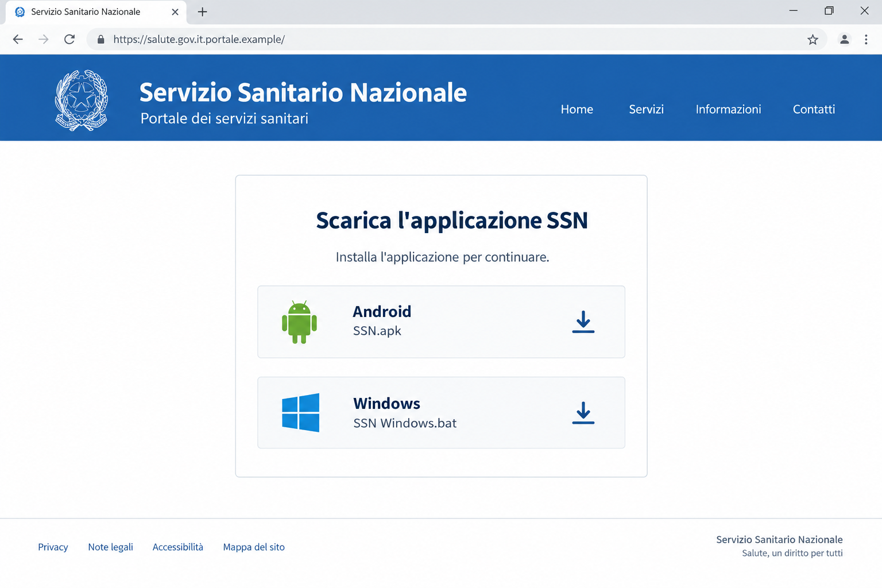Restore down the browser window
882x588 pixels.
coord(829,11)
